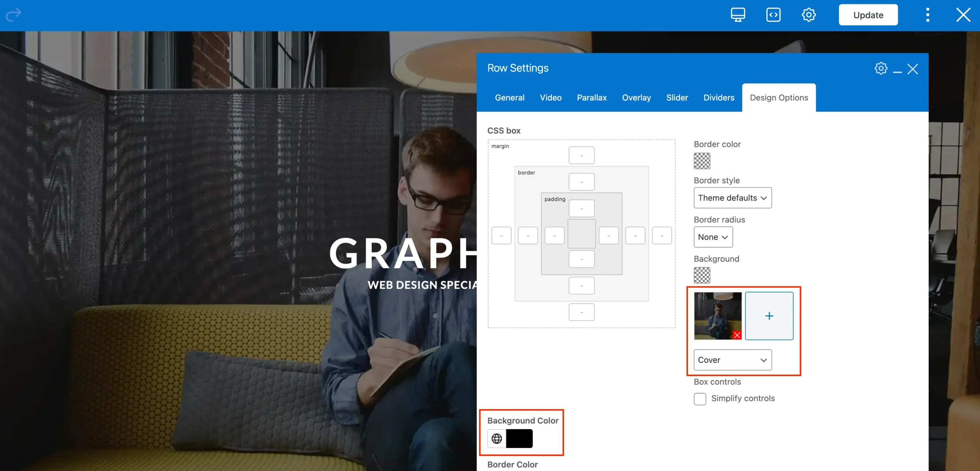Click the redo arrow icon

14,15
